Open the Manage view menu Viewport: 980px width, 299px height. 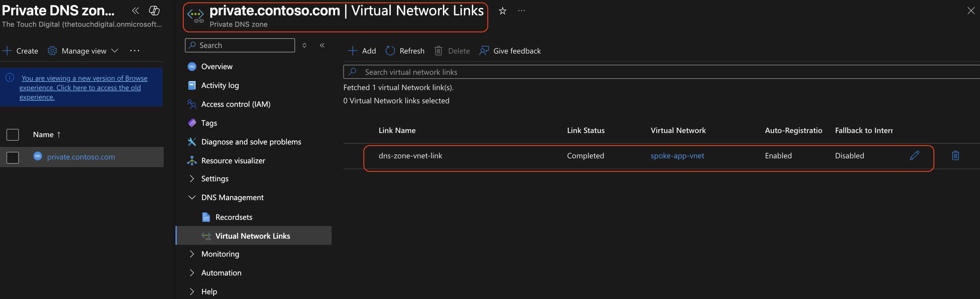pos(83,51)
